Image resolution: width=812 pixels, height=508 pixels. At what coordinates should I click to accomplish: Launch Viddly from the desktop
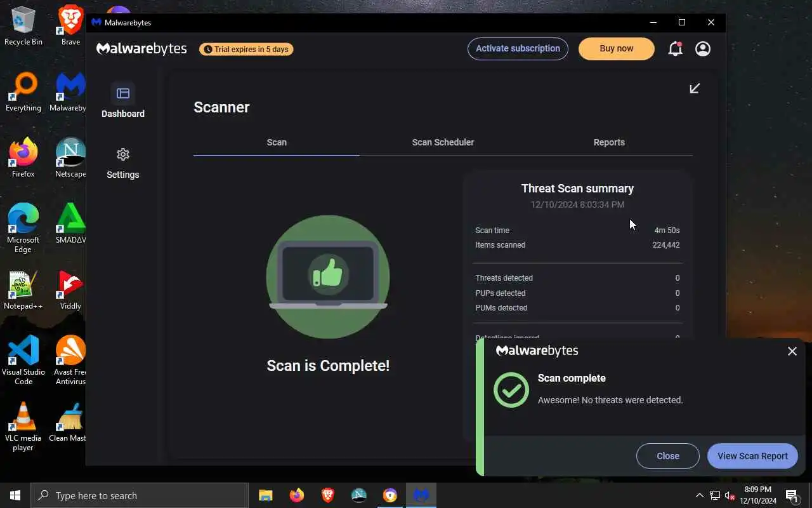coord(70,291)
